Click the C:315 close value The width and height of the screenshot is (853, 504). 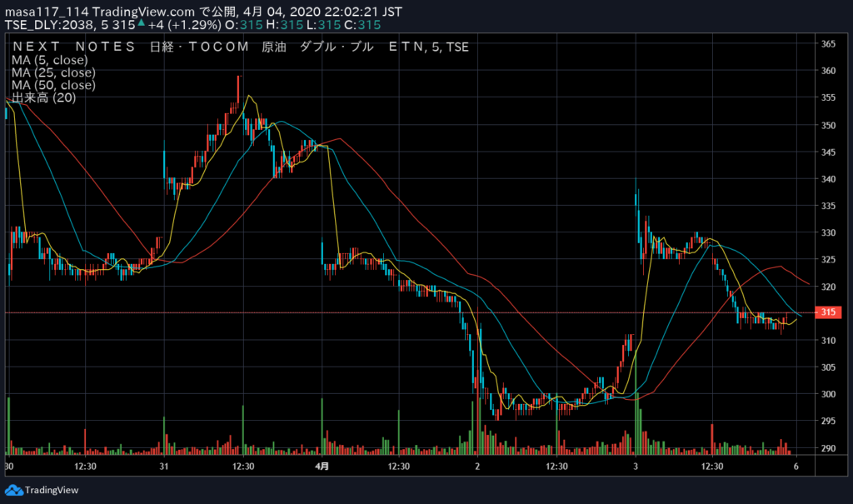click(362, 25)
